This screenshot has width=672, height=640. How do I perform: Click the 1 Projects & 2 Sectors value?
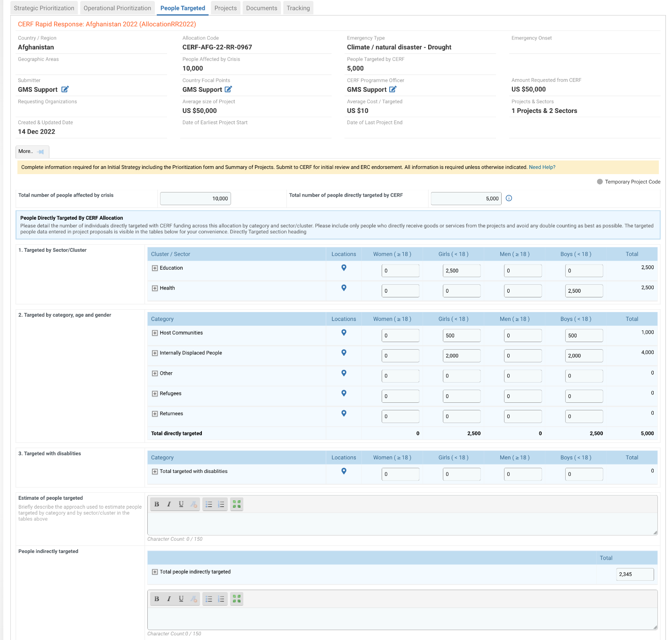pyautogui.click(x=544, y=111)
